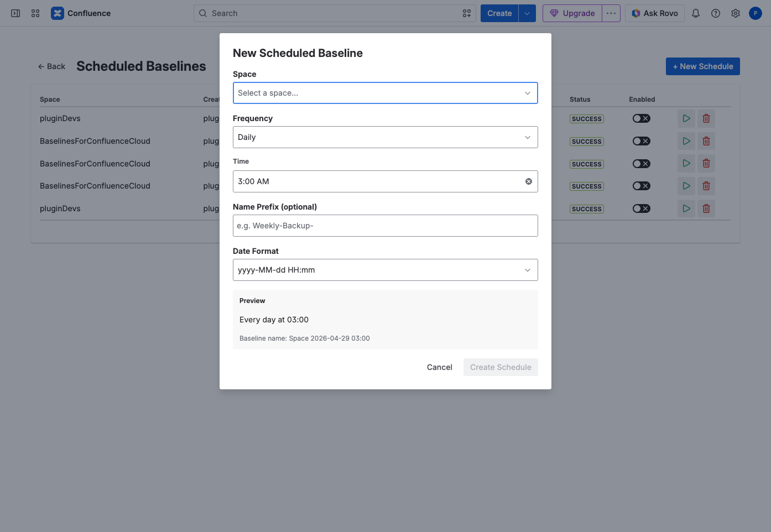Run the fourth-row BaselinesForConfluenceCloud schedule
Screen dimensions: 771x532
click(x=686, y=186)
